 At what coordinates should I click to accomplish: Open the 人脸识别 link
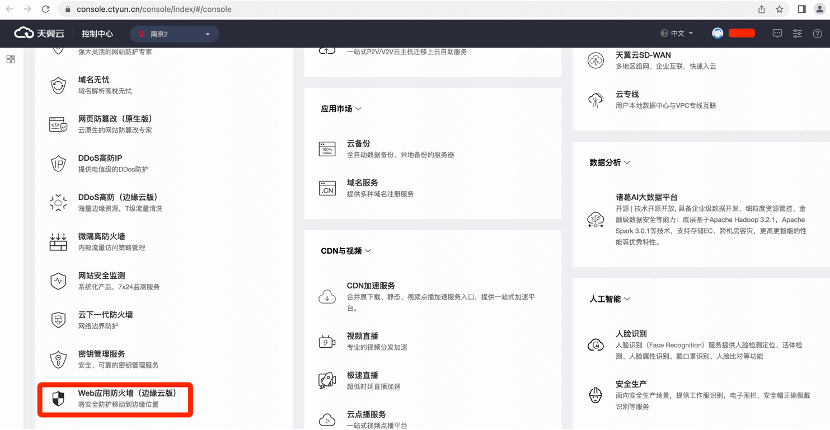[631, 334]
